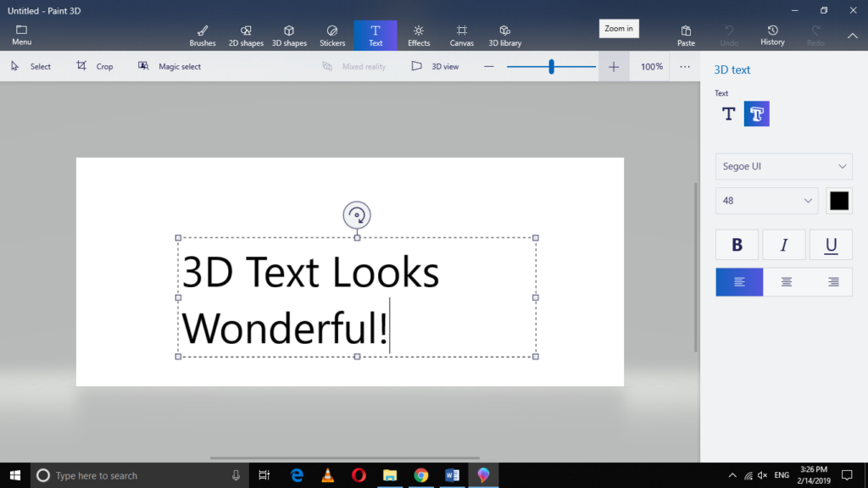Expand the Segoe UI font dropdown

pyautogui.click(x=784, y=167)
